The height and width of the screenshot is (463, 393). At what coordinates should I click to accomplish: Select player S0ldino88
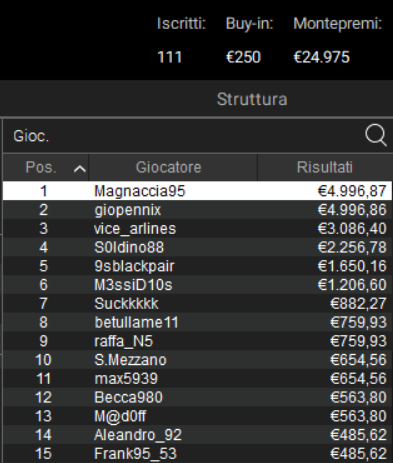(197, 247)
